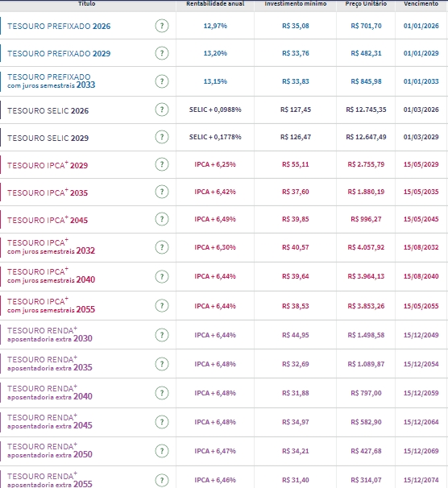Image resolution: width=448 pixels, height=488 pixels.
Task: Click help icon beside Tesouro Prefixado 2029
Action: [x=162, y=53]
